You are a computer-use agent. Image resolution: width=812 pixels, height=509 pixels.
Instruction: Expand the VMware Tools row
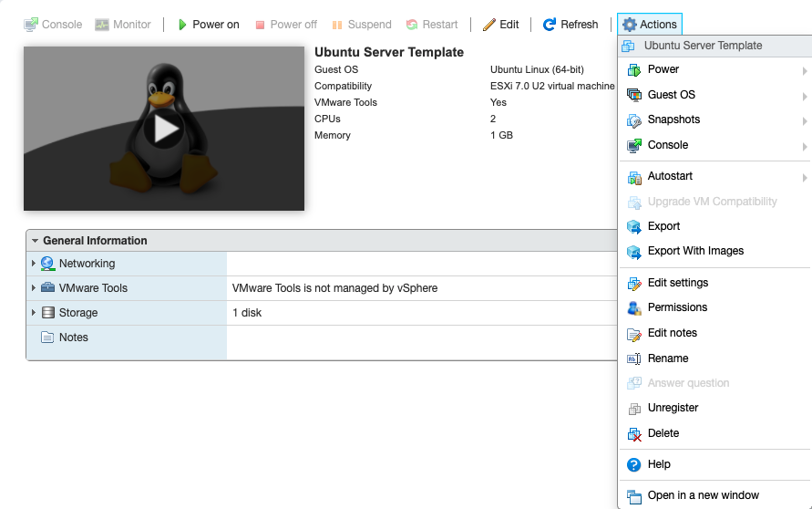[x=34, y=287]
